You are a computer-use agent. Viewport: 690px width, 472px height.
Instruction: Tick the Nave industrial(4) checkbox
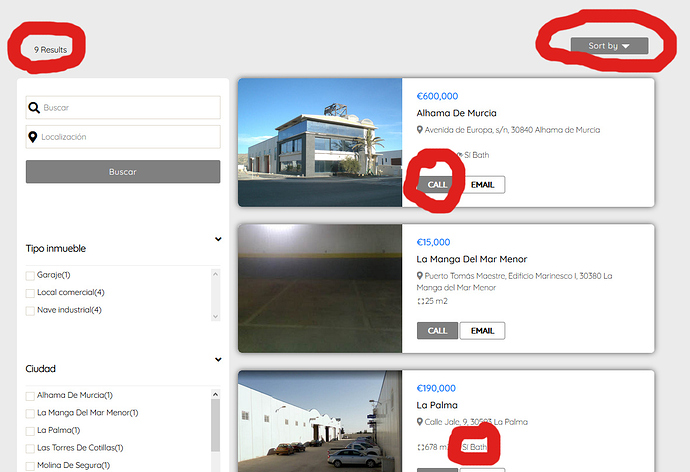(x=30, y=311)
